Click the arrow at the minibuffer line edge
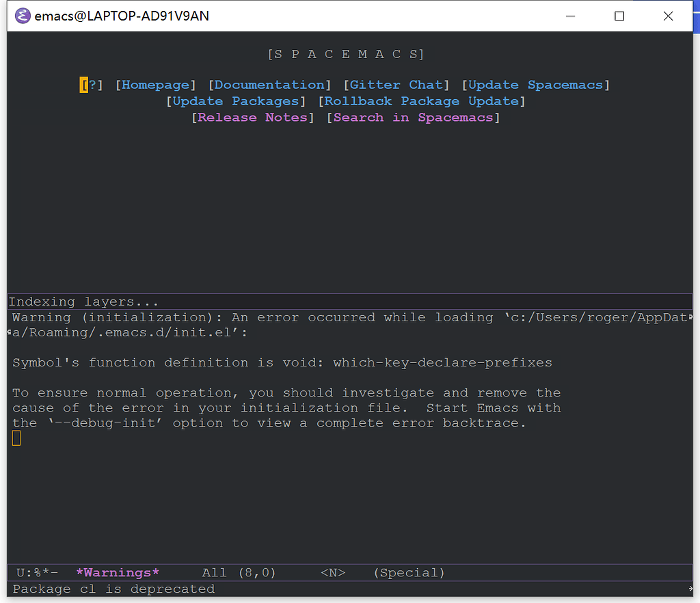 [691, 588]
